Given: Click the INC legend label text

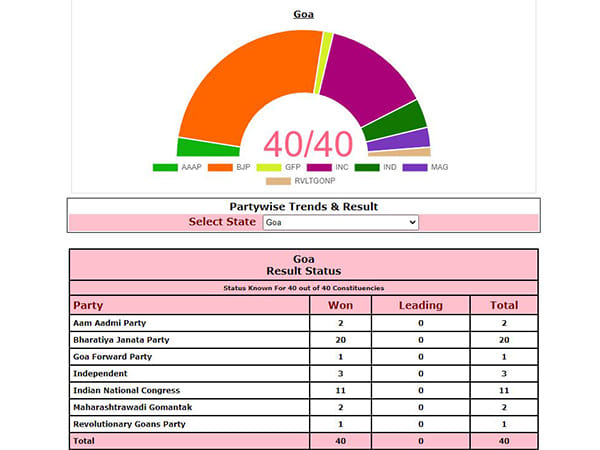Looking at the screenshot, I should [x=342, y=167].
